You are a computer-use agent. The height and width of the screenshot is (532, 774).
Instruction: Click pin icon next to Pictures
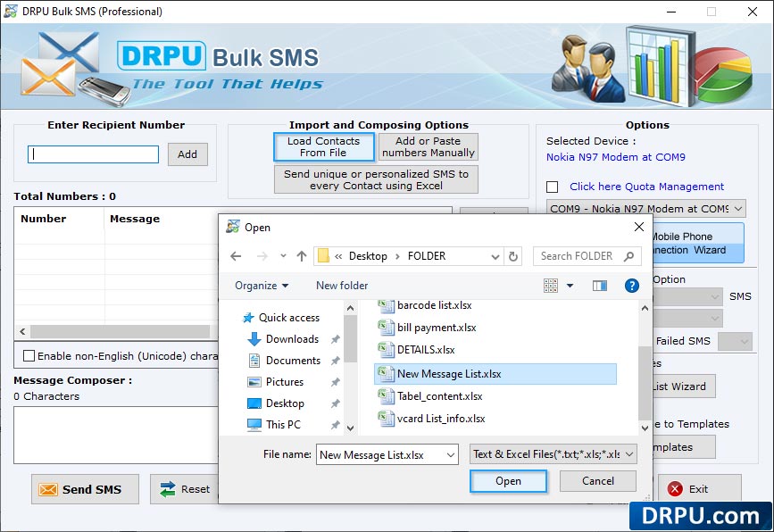point(336,382)
